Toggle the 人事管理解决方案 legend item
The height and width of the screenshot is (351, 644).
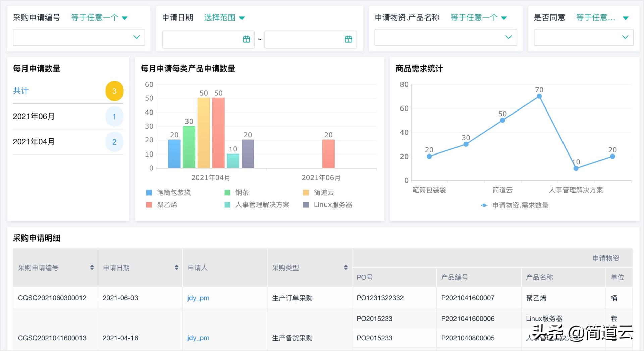[x=263, y=204]
